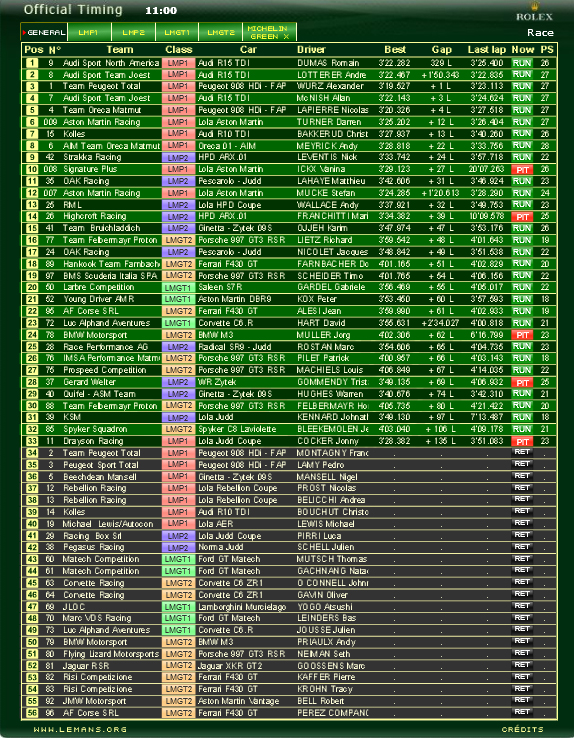574x738 pixels.
Task: Click the Best column header
Action: tap(395, 49)
